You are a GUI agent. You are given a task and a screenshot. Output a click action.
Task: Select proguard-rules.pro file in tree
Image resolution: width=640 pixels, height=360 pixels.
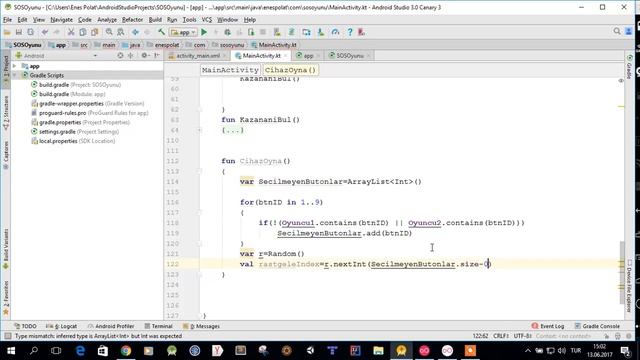tap(89, 113)
